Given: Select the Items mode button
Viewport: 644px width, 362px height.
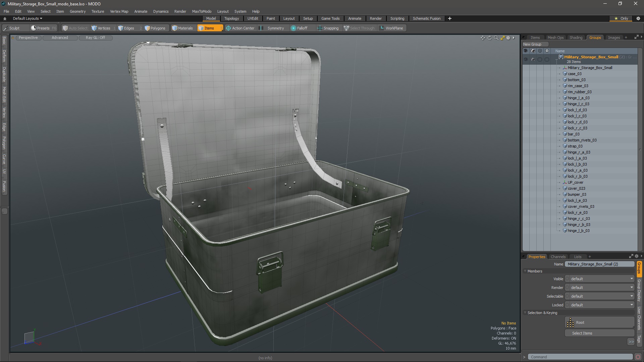Looking at the screenshot, I should pyautogui.click(x=210, y=28).
